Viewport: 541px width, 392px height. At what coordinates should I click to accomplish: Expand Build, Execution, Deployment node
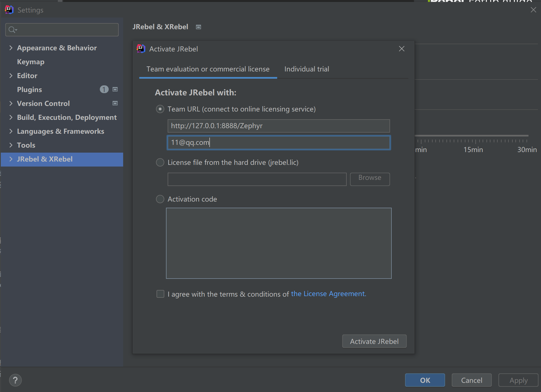11,117
